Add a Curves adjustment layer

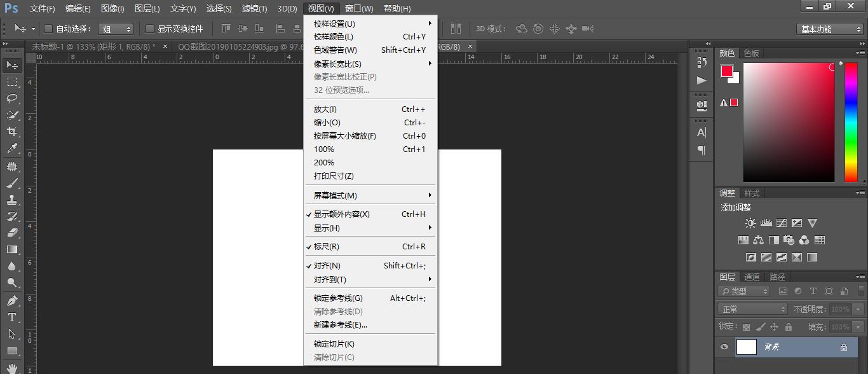pos(782,223)
